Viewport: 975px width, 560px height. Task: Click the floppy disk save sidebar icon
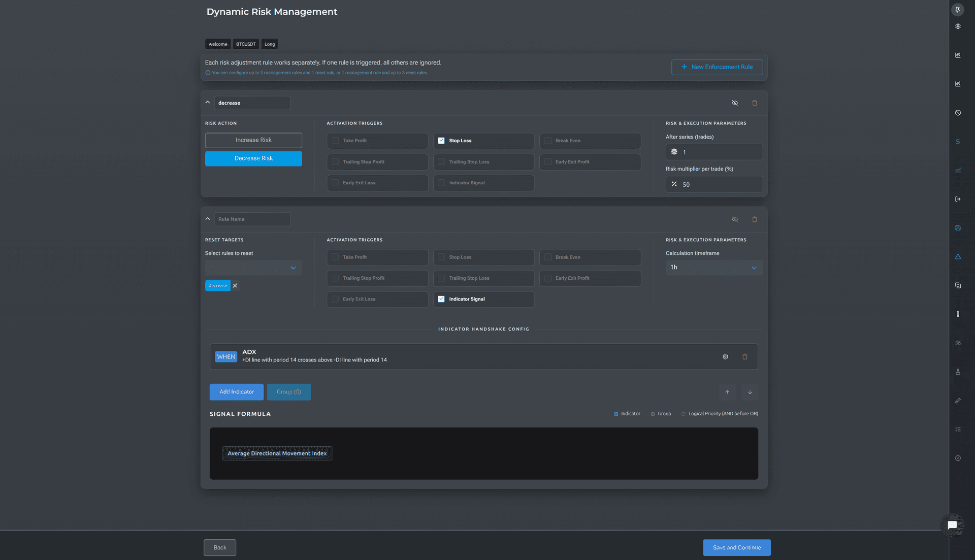coord(958,228)
